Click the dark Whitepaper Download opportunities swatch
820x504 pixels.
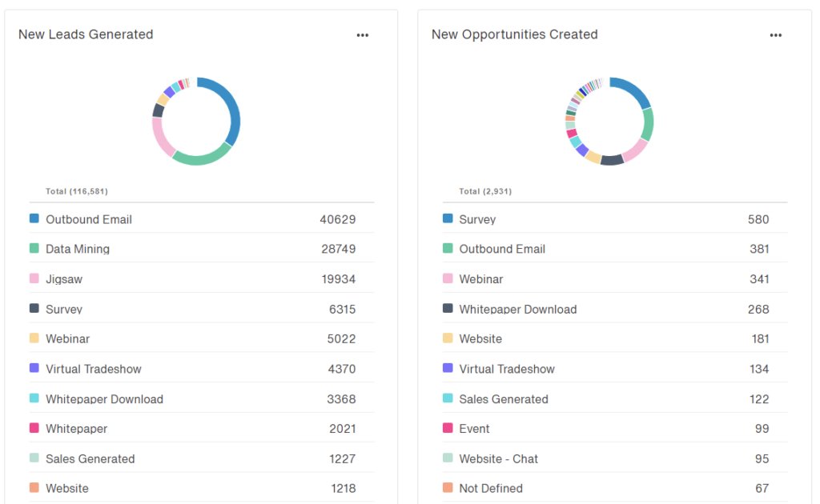pyautogui.click(x=448, y=308)
